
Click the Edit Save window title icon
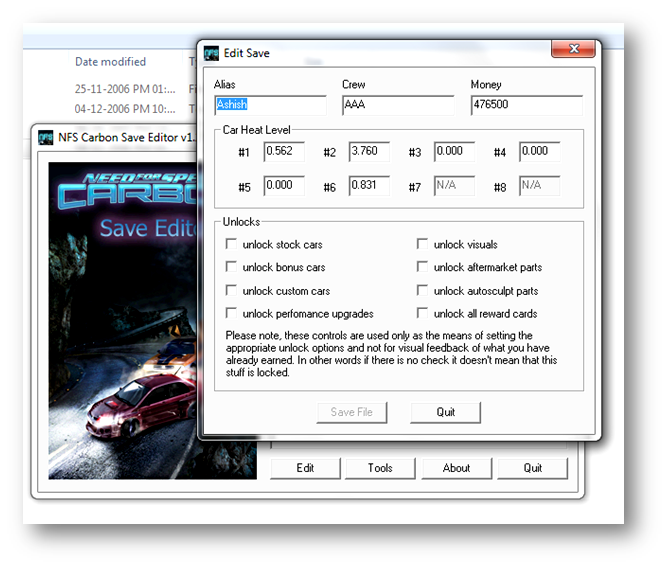click(x=211, y=54)
